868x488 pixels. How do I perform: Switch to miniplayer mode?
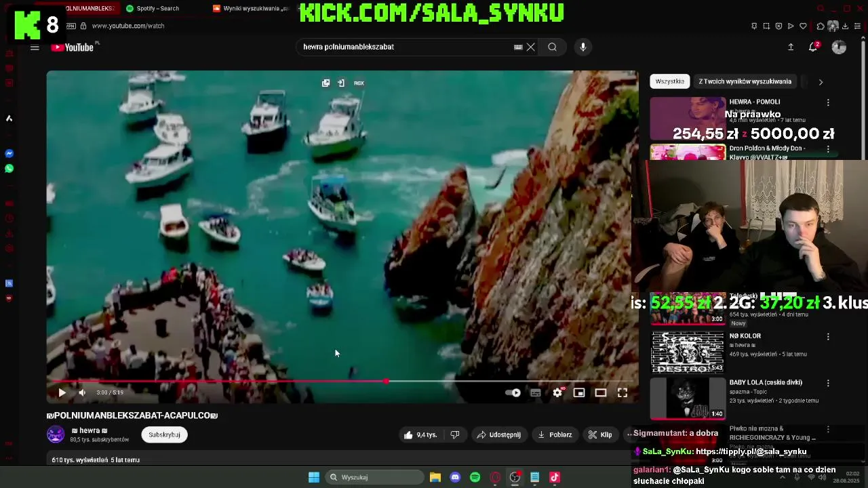tap(579, 392)
